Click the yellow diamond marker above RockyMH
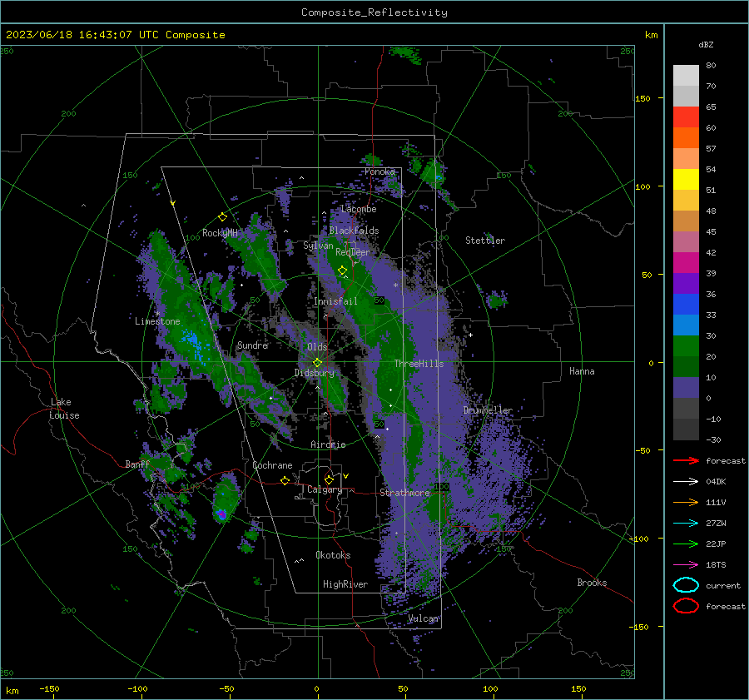 pyautogui.click(x=222, y=217)
